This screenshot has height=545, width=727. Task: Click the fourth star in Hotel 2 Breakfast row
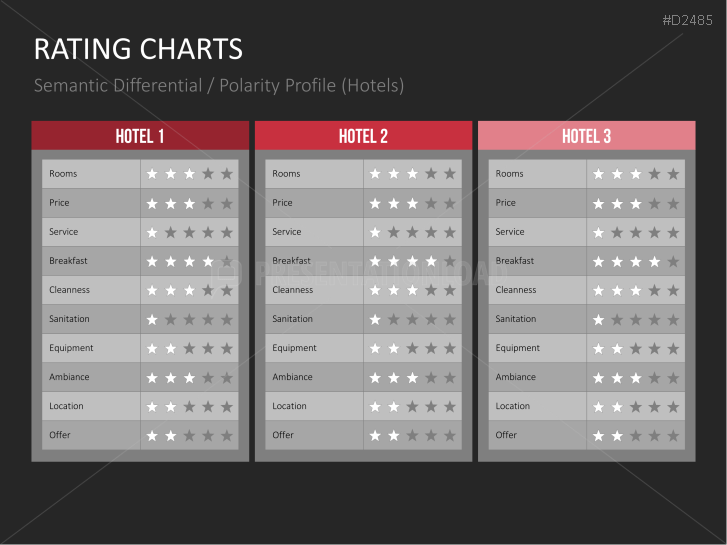click(x=431, y=261)
